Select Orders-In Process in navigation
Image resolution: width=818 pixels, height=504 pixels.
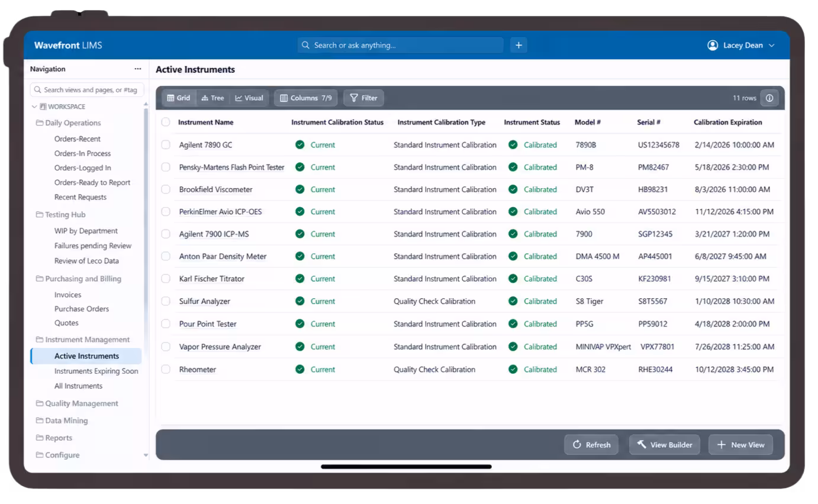coord(82,153)
